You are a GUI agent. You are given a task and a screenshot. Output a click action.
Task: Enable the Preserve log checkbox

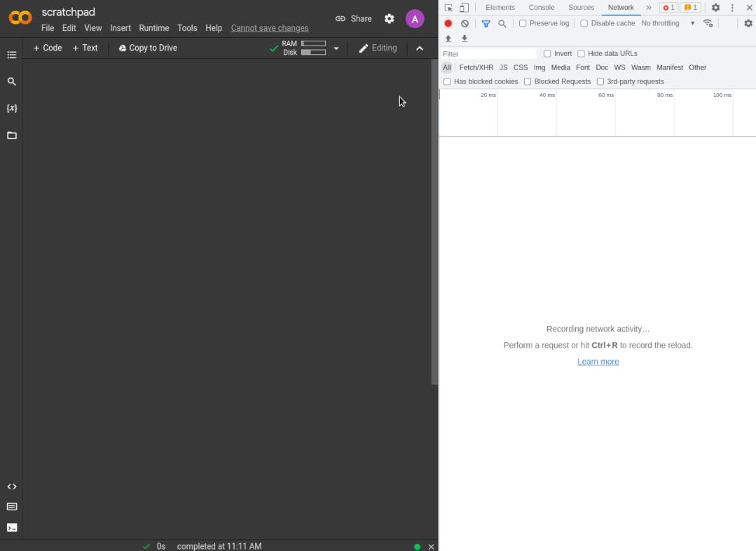click(522, 23)
